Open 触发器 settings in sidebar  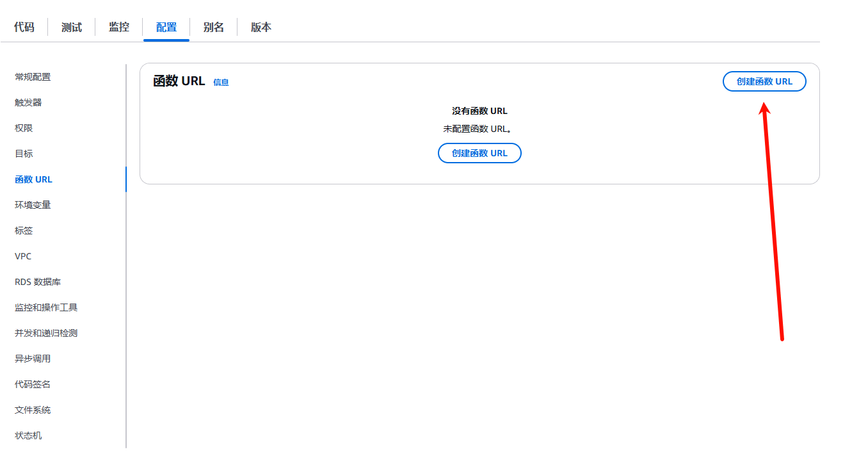pos(28,102)
